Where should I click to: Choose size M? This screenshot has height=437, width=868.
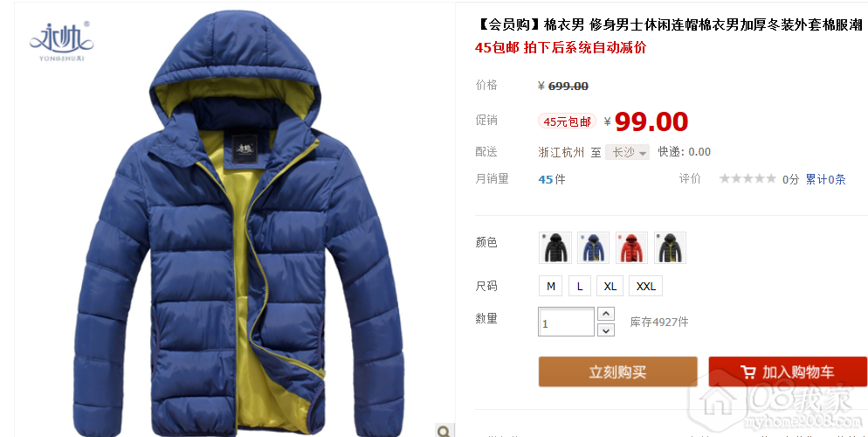551,286
